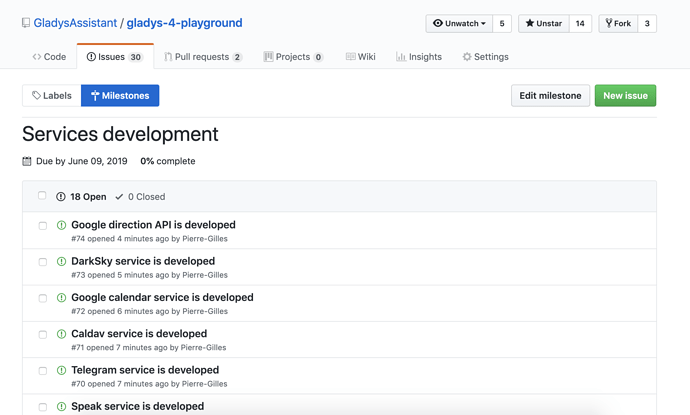The image size is (690, 415).
Task: Click the watchers count 5
Action: click(502, 23)
